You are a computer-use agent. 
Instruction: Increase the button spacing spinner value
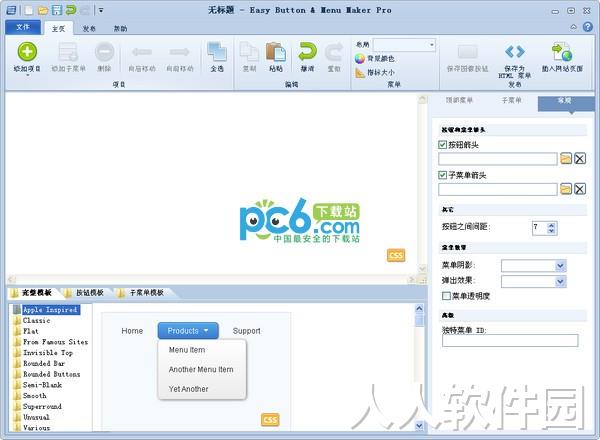point(551,225)
